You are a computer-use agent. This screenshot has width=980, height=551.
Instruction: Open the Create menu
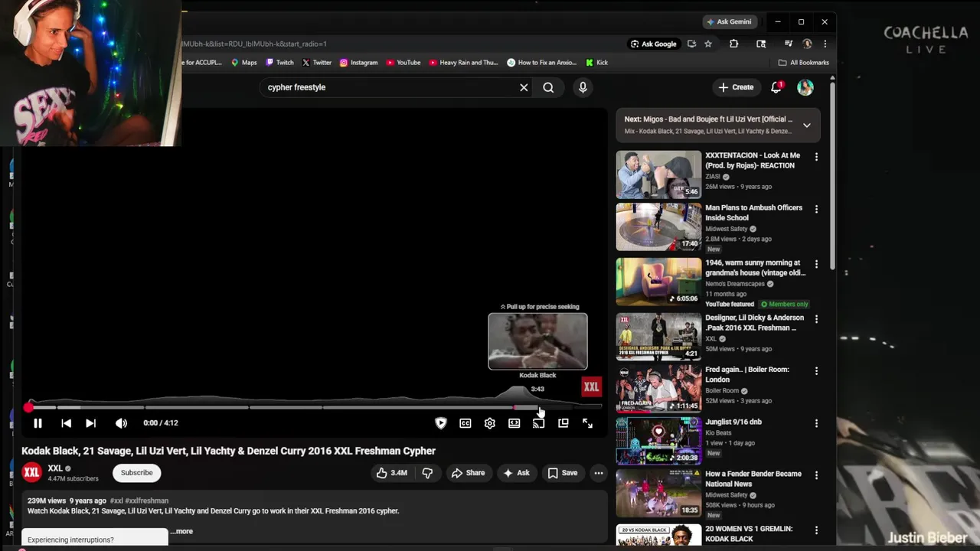coord(737,87)
